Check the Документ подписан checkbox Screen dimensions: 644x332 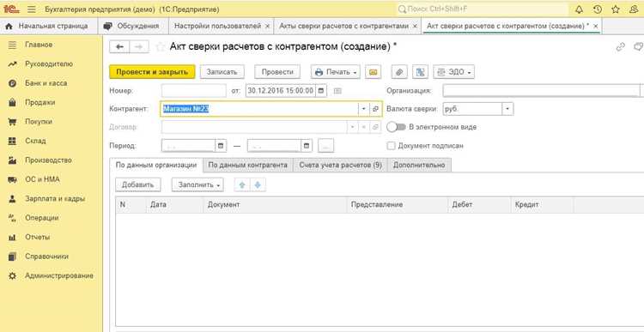(391, 146)
